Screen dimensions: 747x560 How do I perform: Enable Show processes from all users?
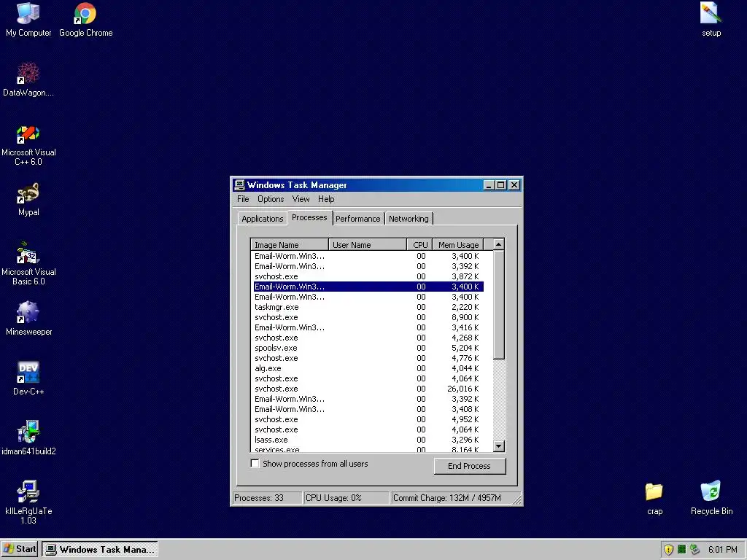coord(255,463)
